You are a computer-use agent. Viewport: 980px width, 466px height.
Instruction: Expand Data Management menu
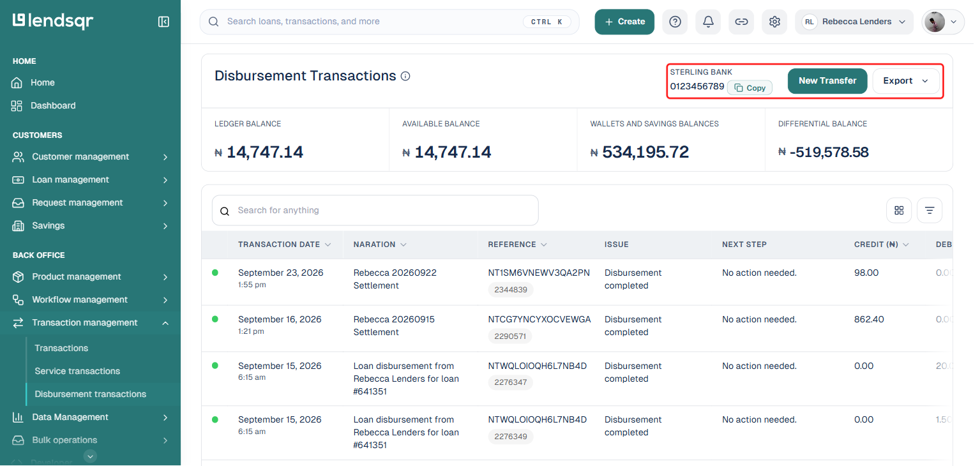coord(90,417)
